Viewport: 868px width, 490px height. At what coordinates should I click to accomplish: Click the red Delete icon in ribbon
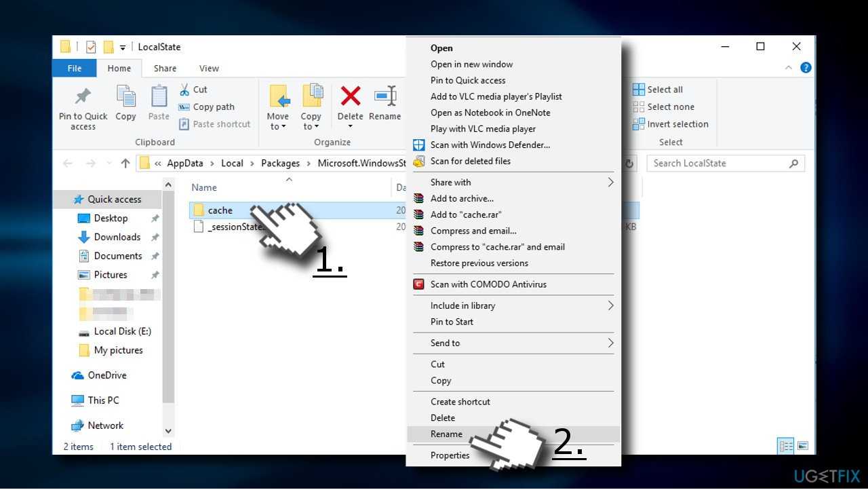coord(350,97)
